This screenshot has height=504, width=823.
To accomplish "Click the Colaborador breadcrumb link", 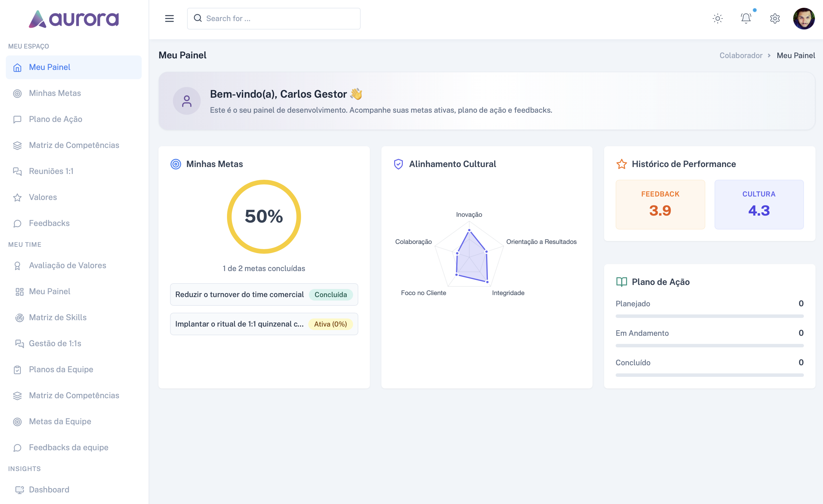I will [741, 55].
